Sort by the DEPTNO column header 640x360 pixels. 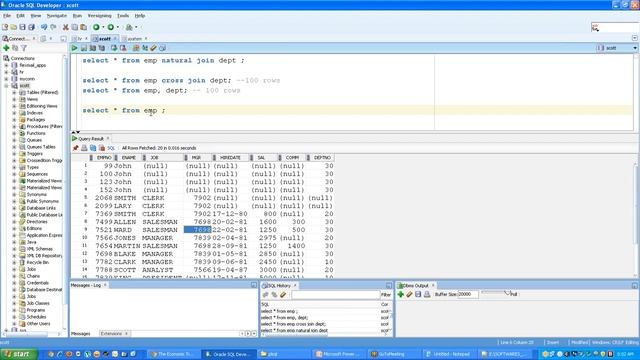[322, 158]
